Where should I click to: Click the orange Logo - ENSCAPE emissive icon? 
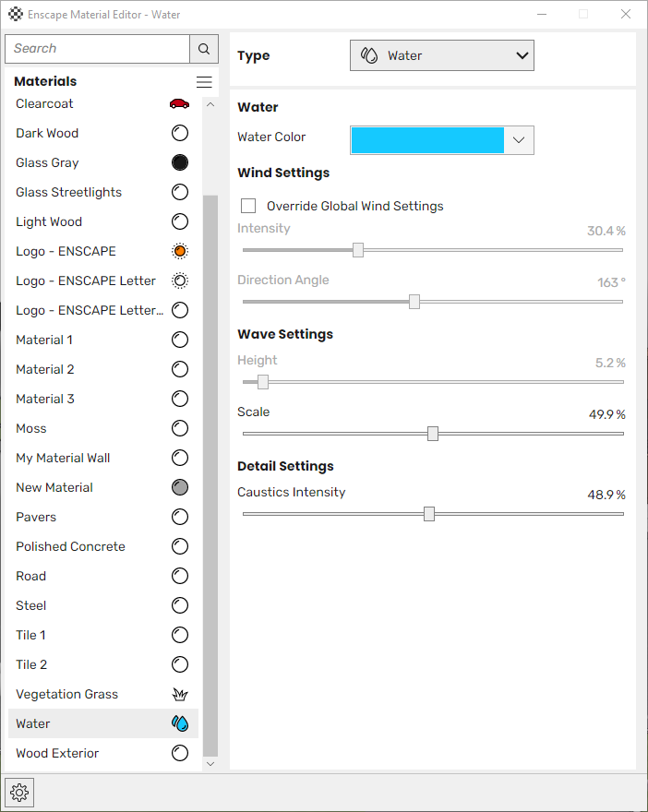tap(180, 251)
